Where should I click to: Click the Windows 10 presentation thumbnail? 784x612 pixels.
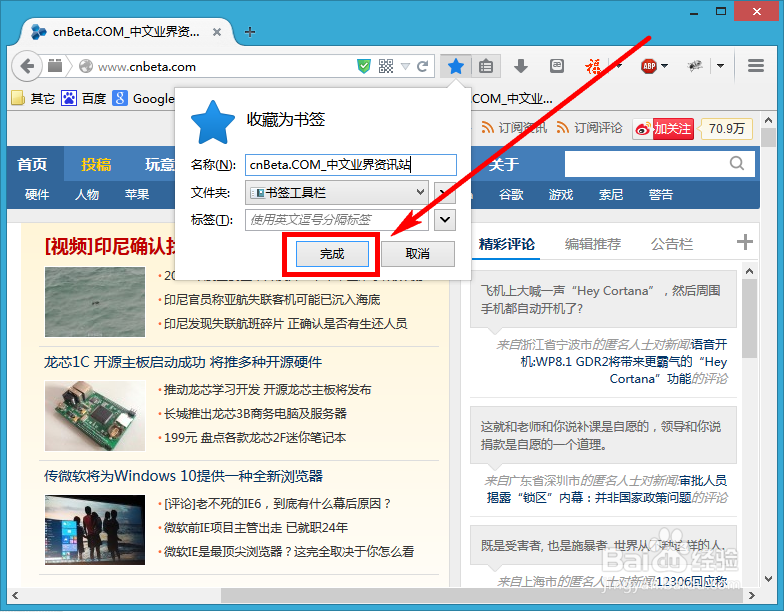95,530
